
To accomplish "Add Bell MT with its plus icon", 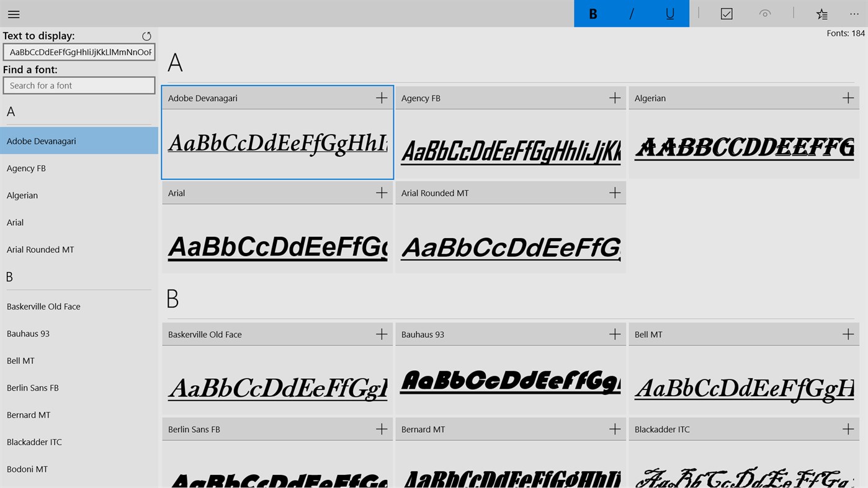I will [848, 334].
